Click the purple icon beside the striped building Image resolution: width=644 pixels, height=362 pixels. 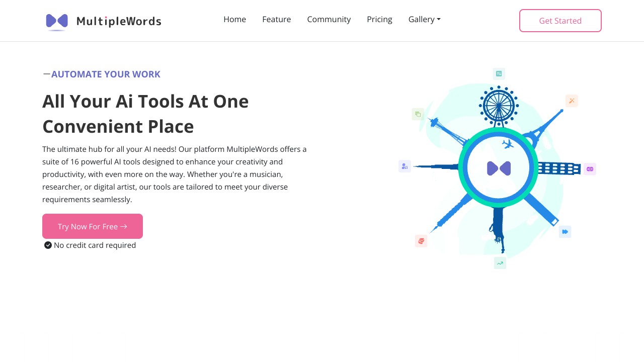click(590, 169)
